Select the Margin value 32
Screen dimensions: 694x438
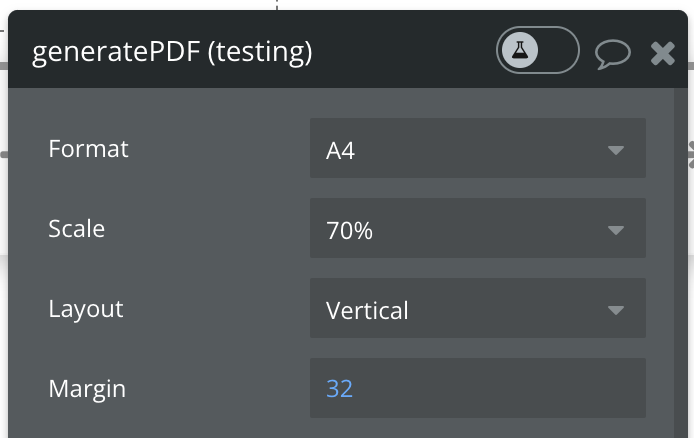[x=340, y=388]
